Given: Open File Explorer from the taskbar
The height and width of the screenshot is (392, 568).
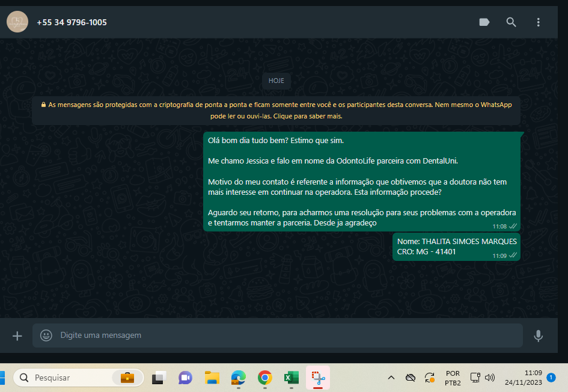Looking at the screenshot, I should pos(212,378).
